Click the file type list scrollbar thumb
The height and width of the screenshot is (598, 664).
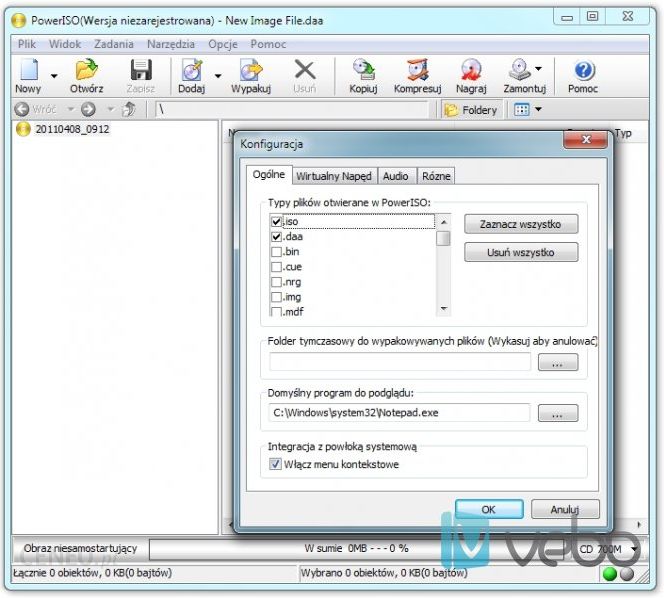click(443, 238)
